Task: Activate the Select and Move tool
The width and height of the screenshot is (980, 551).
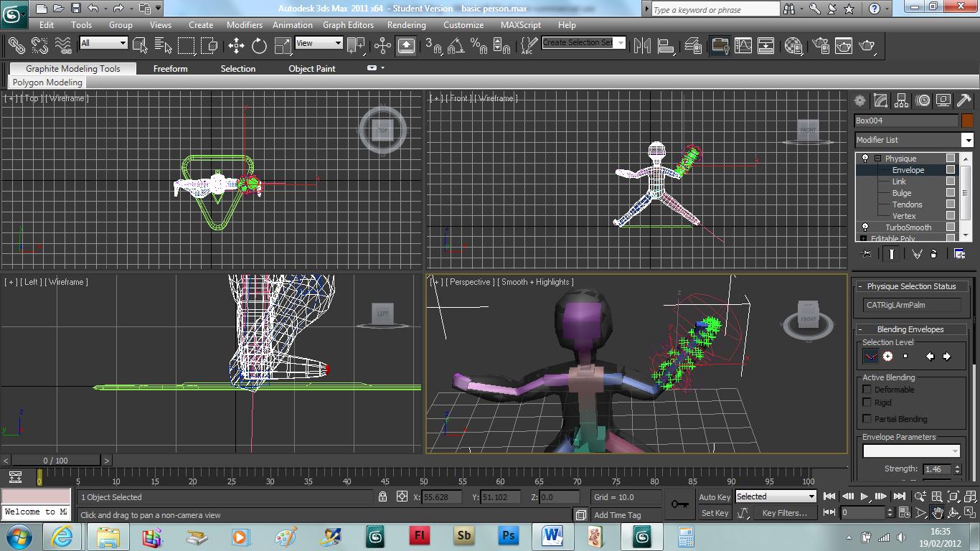Action: (x=236, y=46)
